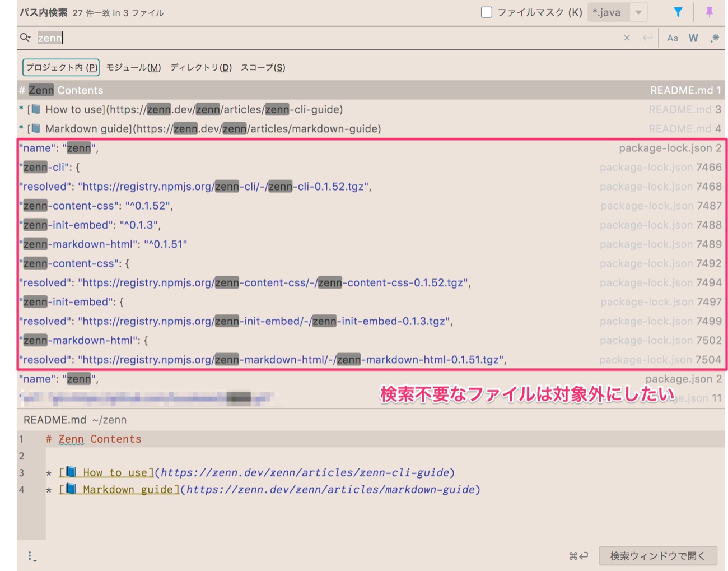Select '# Zenn Contents' README.md result
Viewport: 728px width, 571px height.
pos(370,90)
